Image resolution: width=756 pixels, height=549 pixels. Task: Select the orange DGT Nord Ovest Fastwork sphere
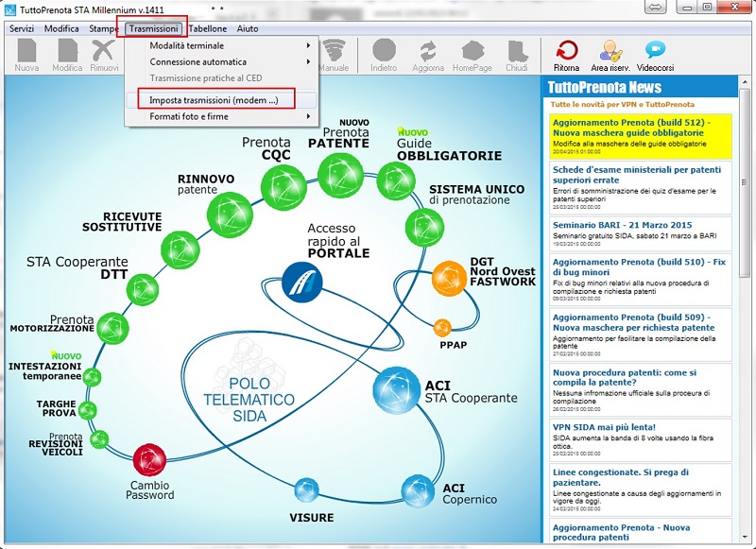pos(449,280)
